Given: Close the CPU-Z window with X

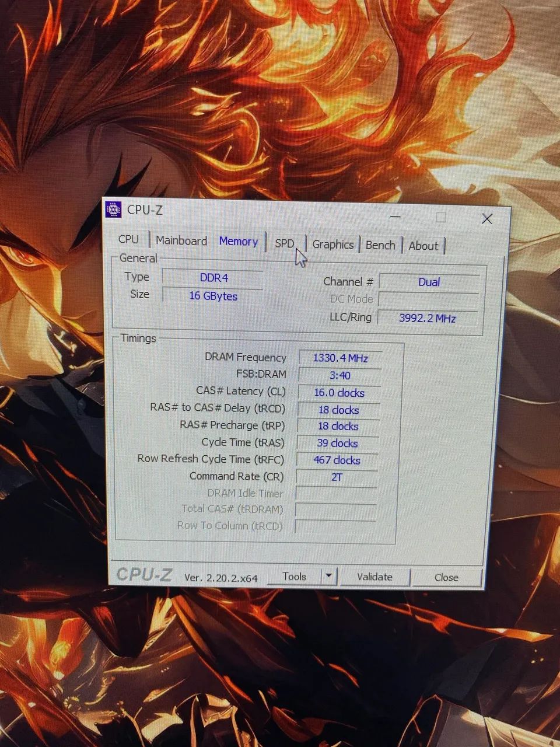Looking at the screenshot, I should (x=487, y=218).
